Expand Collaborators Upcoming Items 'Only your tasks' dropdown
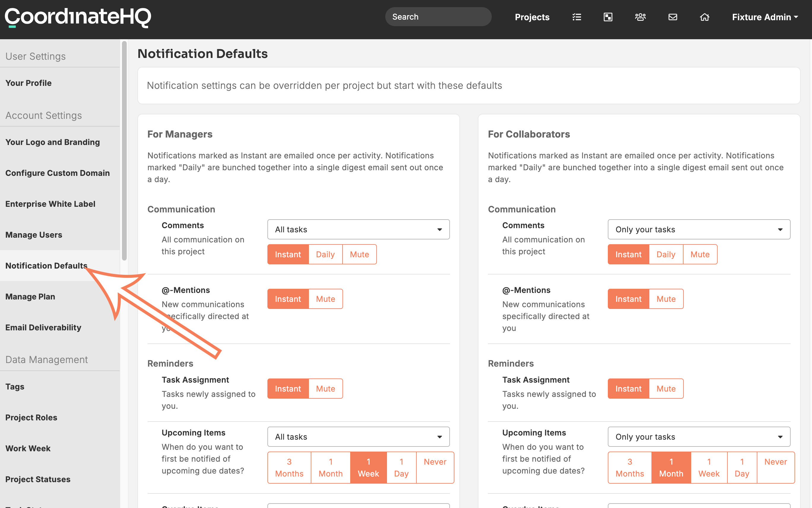812x508 pixels. [699, 437]
